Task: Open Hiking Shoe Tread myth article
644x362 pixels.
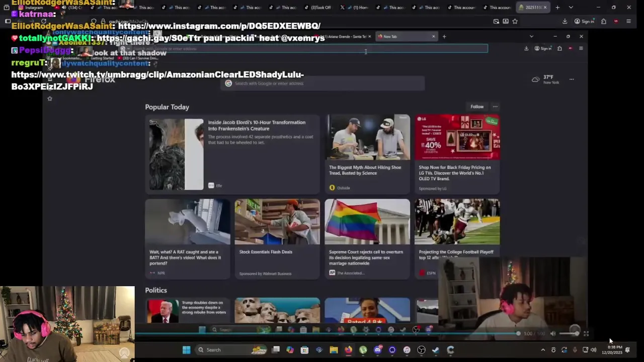Action: [367, 154]
